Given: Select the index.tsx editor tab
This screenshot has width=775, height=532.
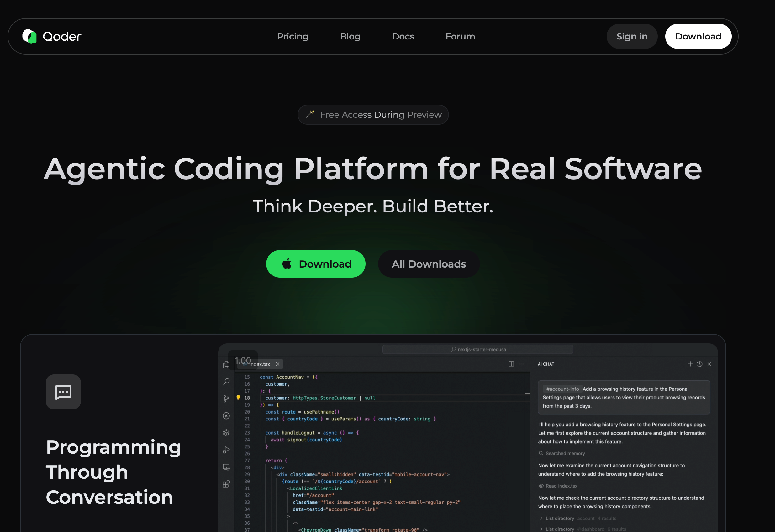Looking at the screenshot, I should [260, 364].
